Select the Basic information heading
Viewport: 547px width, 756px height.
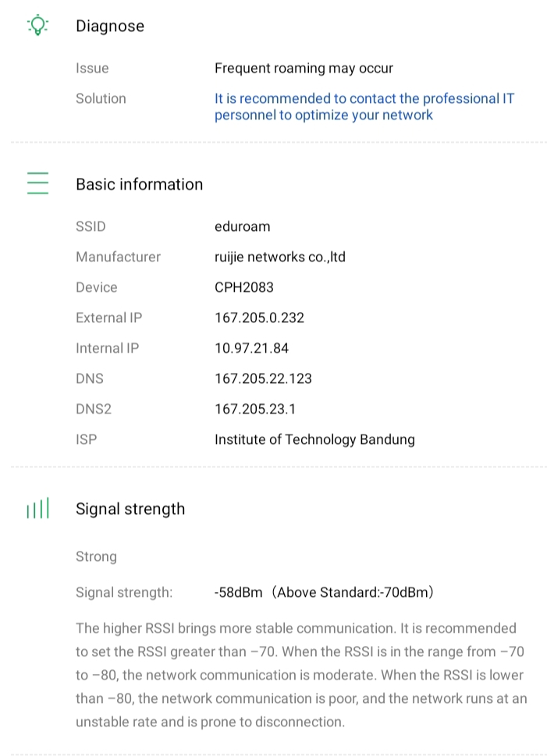point(139,185)
